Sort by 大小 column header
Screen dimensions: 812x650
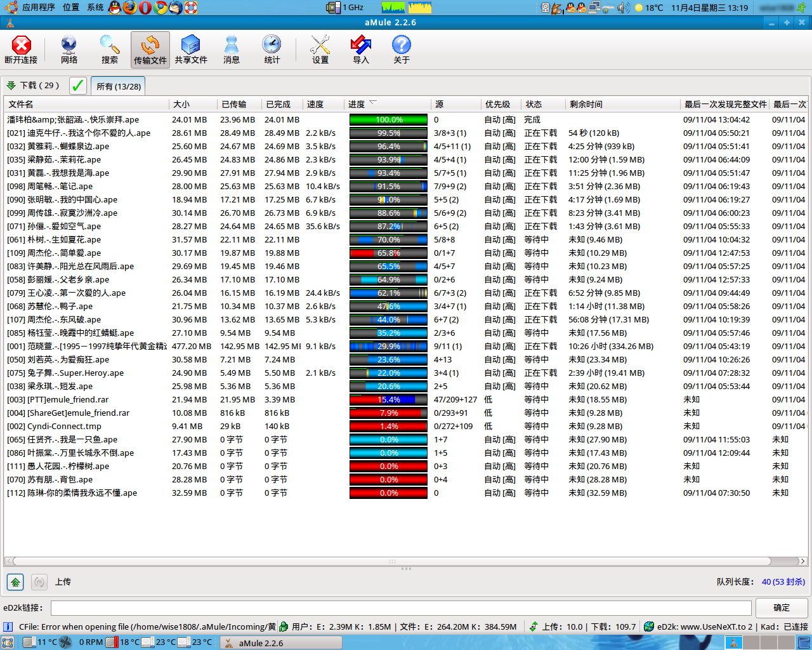click(x=193, y=104)
